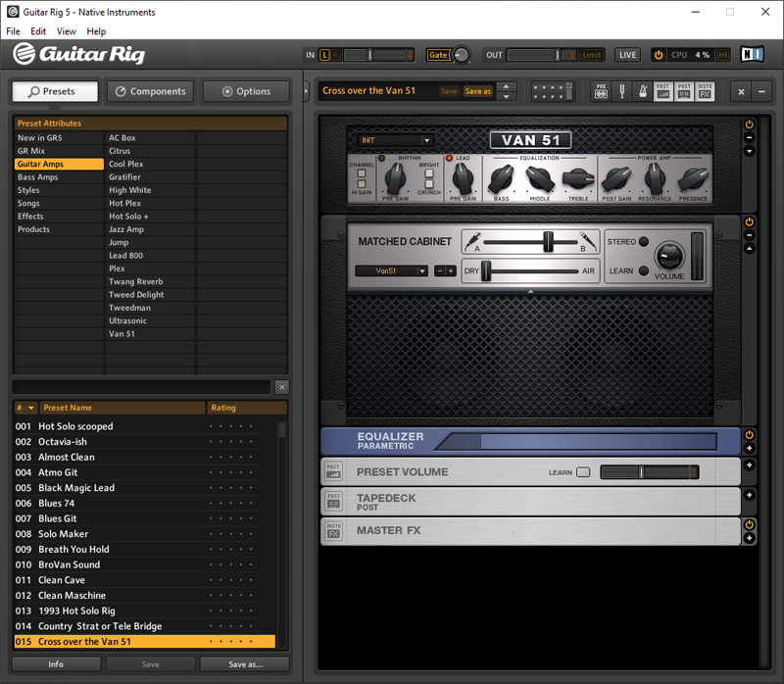Open the View menu
The width and height of the screenshot is (784, 684).
[x=66, y=31]
